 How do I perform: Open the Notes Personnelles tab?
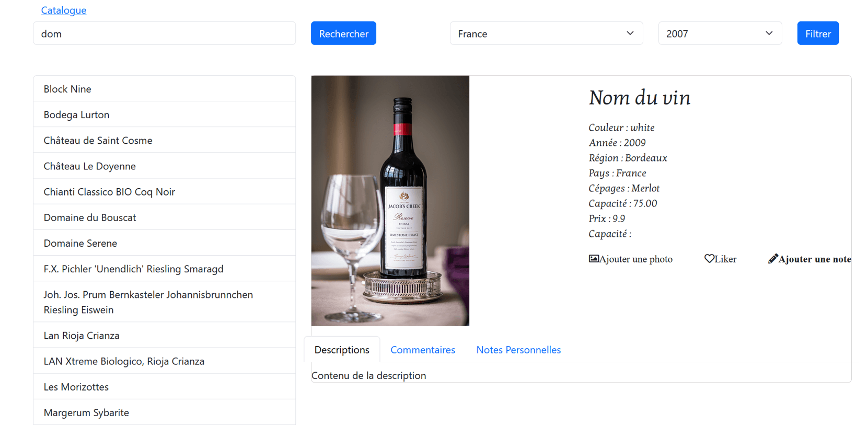coord(518,350)
